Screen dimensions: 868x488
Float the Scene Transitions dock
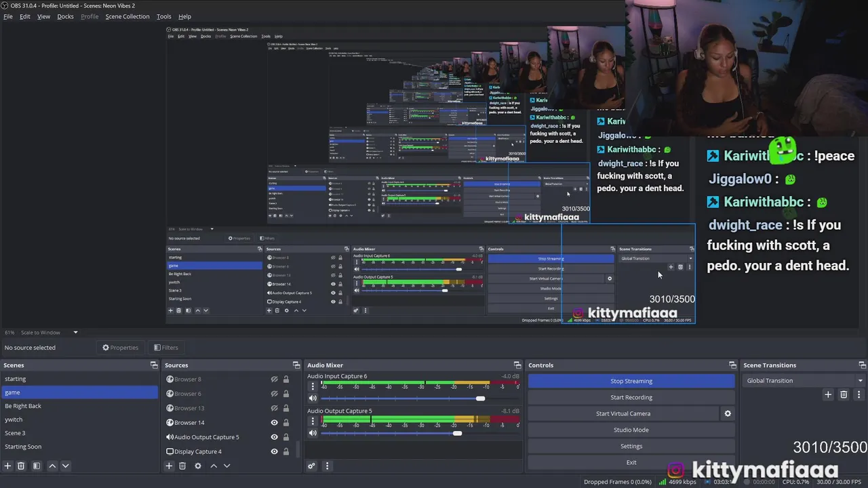pyautogui.click(x=861, y=365)
